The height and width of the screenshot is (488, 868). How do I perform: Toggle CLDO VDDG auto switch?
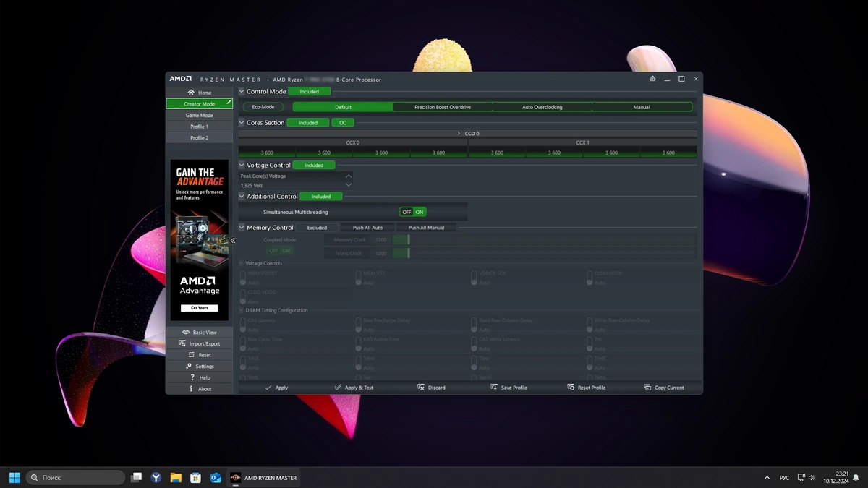(x=243, y=296)
